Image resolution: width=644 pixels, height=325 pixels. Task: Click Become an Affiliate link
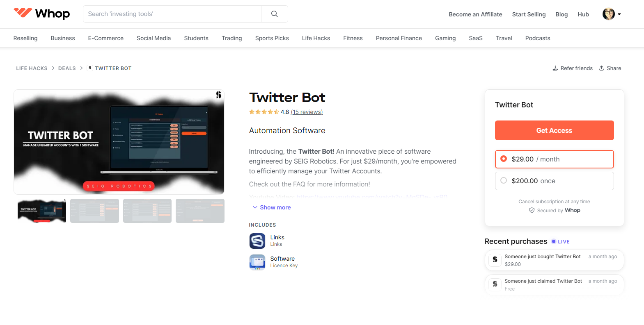(475, 14)
